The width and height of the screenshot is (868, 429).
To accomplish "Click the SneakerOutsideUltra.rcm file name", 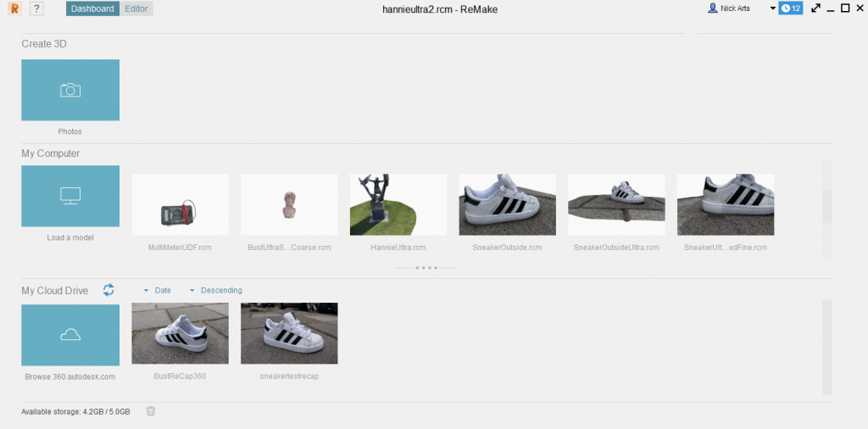I will point(616,248).
